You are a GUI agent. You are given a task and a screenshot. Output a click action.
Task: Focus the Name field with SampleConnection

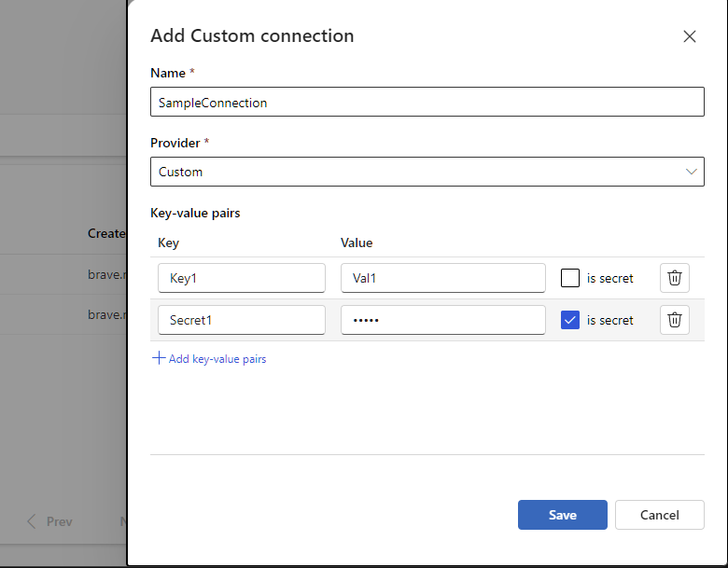[427, 103]
